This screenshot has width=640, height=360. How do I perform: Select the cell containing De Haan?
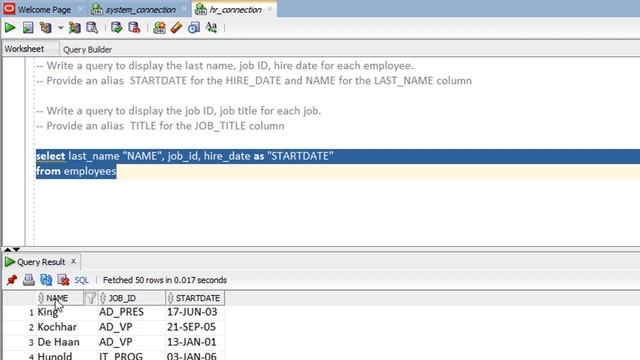coord(67,342)
